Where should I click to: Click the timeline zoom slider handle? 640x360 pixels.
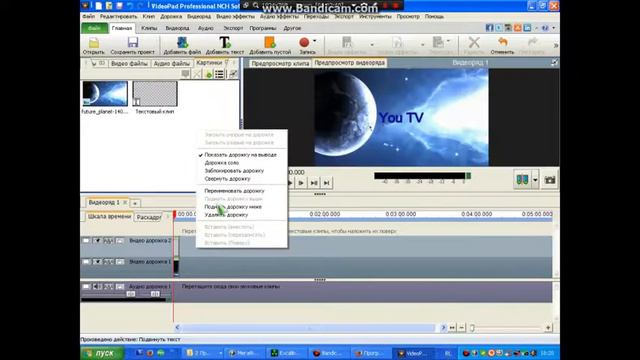pos(472,328)
